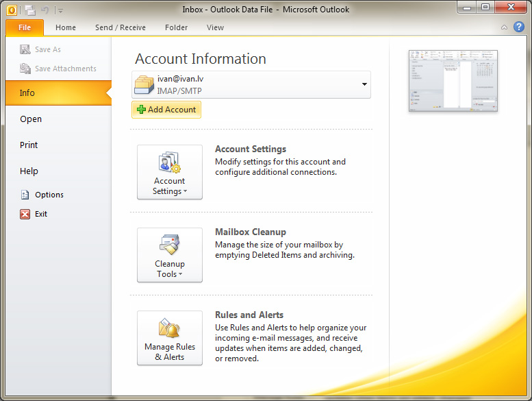Open the Folder ribbon tab
The height and width of the screenshot is (401, 532).
pos(176,27)
